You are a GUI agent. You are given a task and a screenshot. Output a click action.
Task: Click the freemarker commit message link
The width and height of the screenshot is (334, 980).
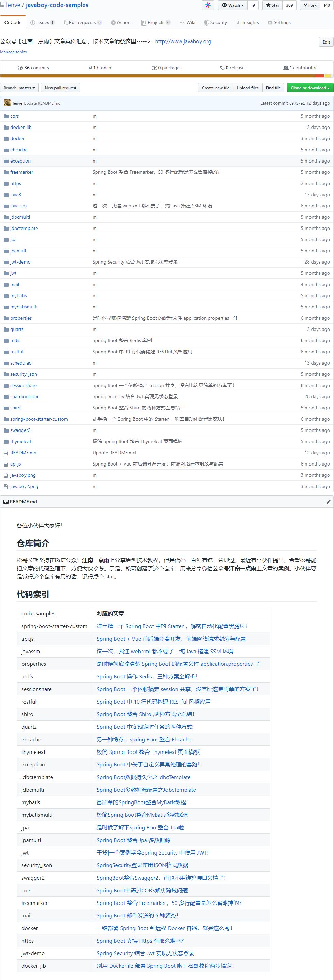156,172
